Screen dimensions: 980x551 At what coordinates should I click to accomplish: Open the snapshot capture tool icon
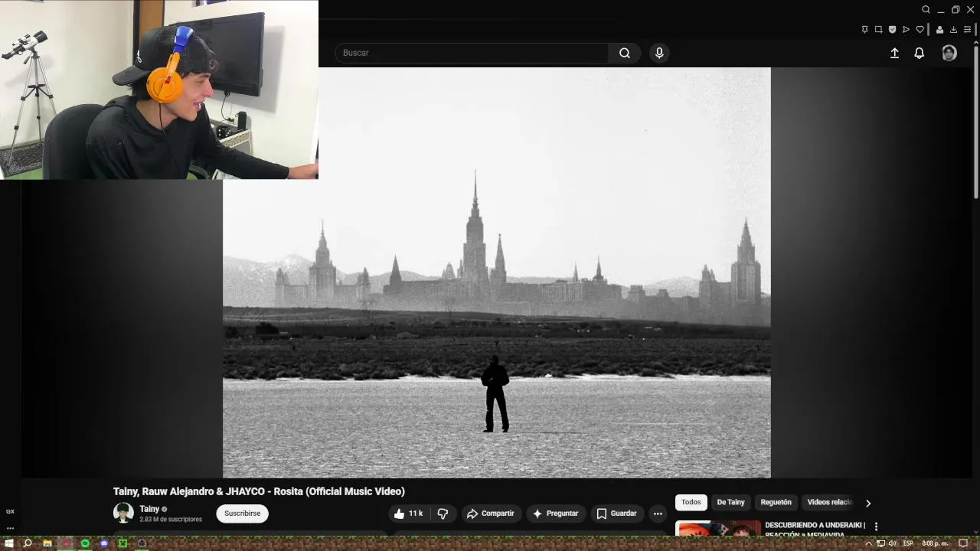click(879, 30)
